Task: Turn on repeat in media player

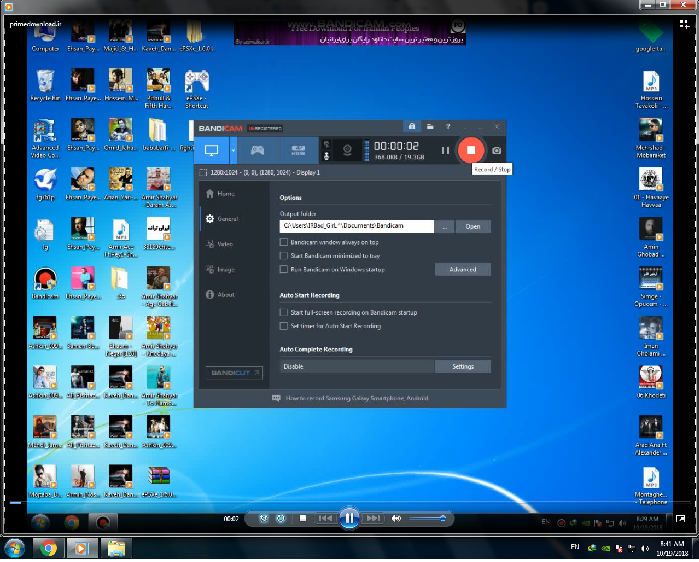Action: (280, 518)
